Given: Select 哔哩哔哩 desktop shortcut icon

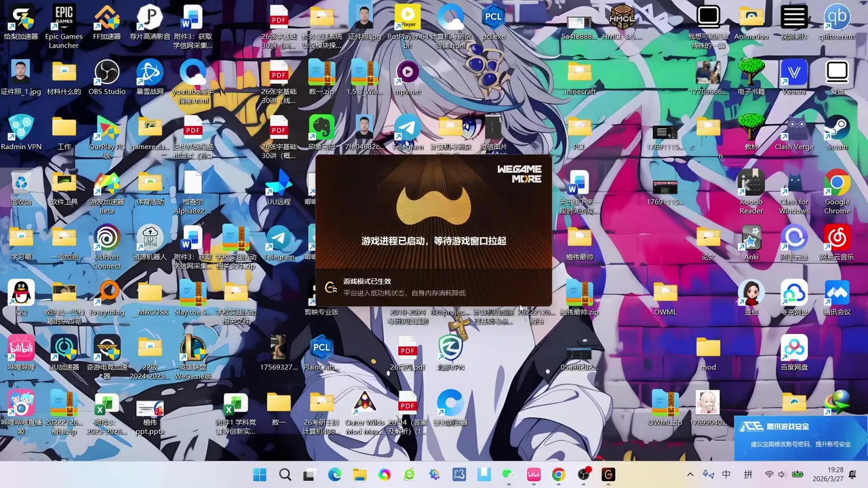Looking at the screenshot, I should (x=21, y=353).
